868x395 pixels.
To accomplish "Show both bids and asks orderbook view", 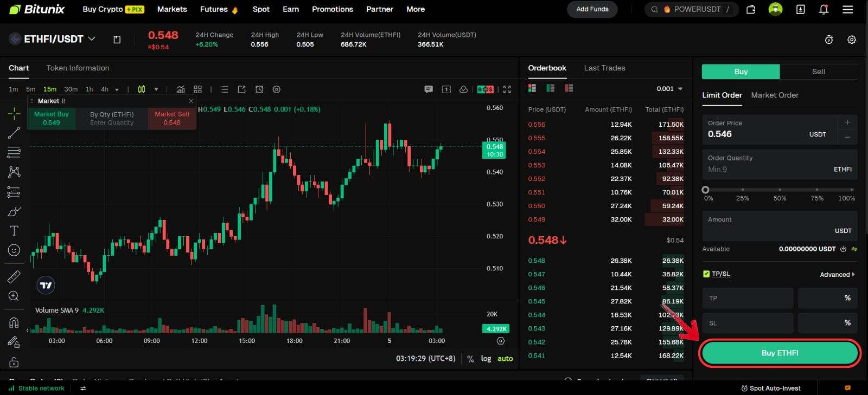I will (x=532, y=88).
